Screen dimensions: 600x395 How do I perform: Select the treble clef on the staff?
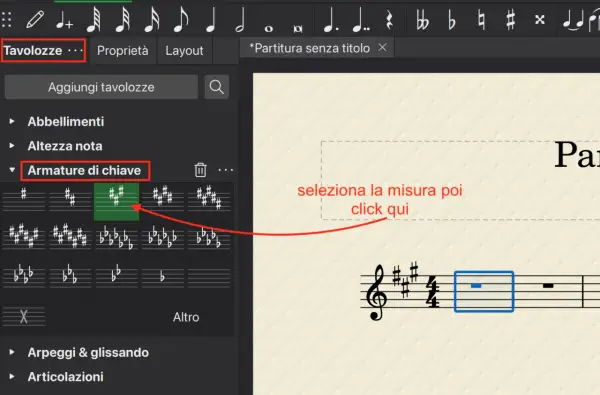(x=376, y=292)
